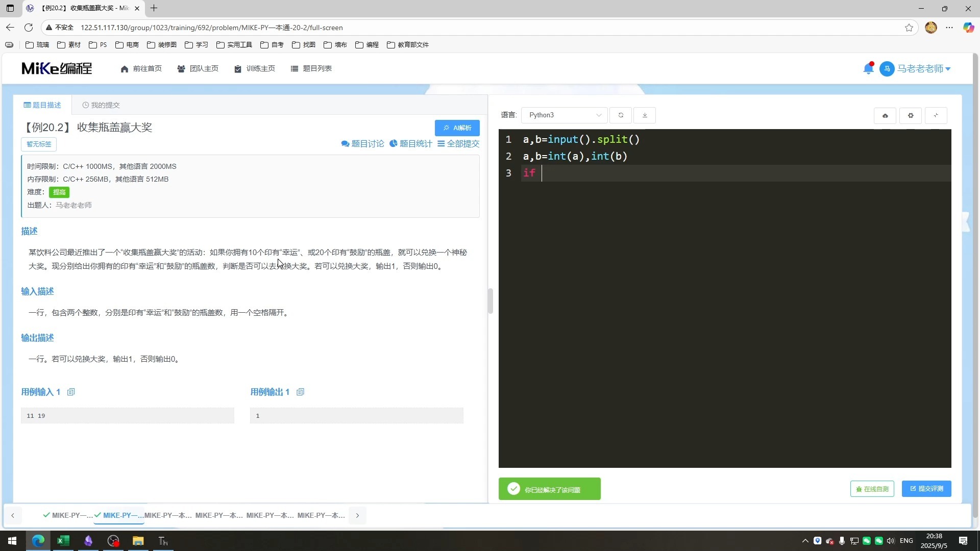
Task: Open the AI解析 analysis button
Action: (x=457, y=128)
